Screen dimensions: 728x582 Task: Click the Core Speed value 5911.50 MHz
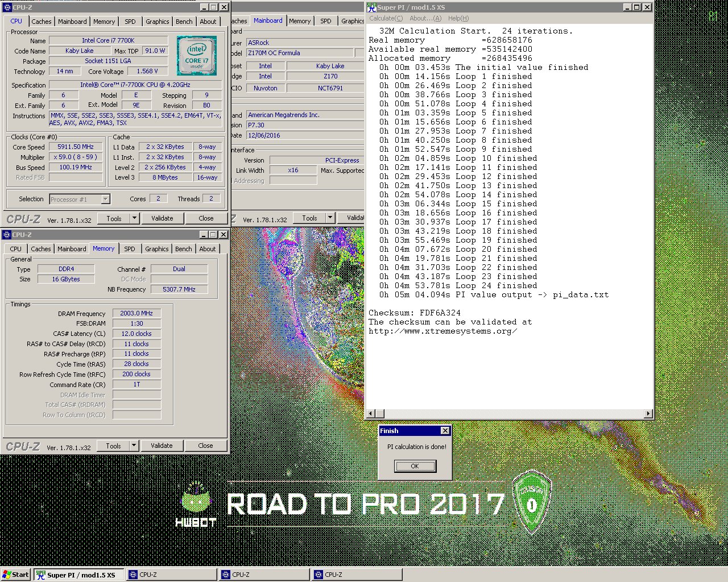point(76,147)
